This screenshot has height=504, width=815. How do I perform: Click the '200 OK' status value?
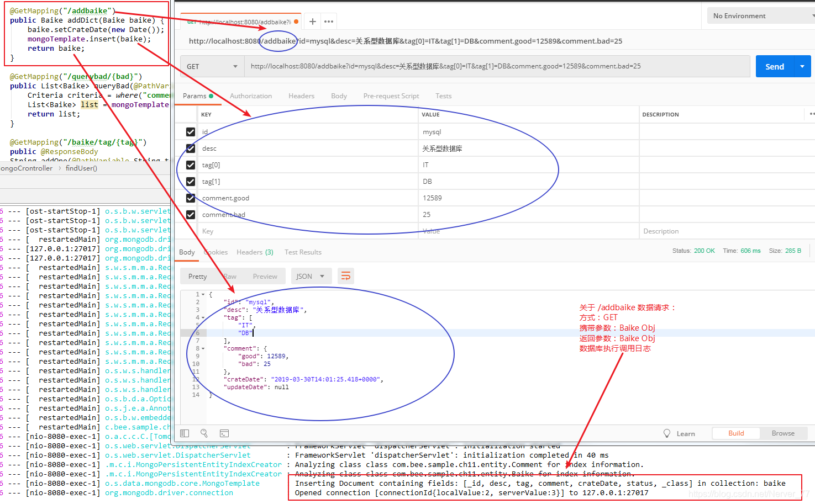pyautogui.click(x=704, y=251)
